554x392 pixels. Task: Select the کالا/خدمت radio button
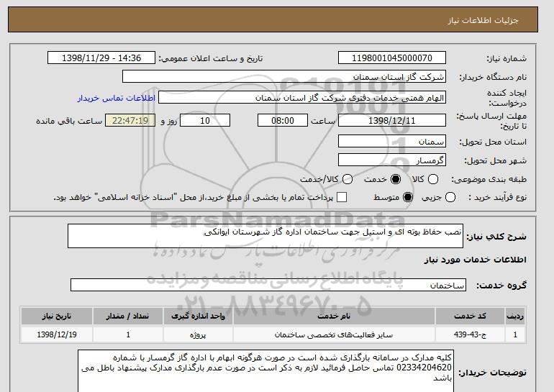tap(348, 179)
